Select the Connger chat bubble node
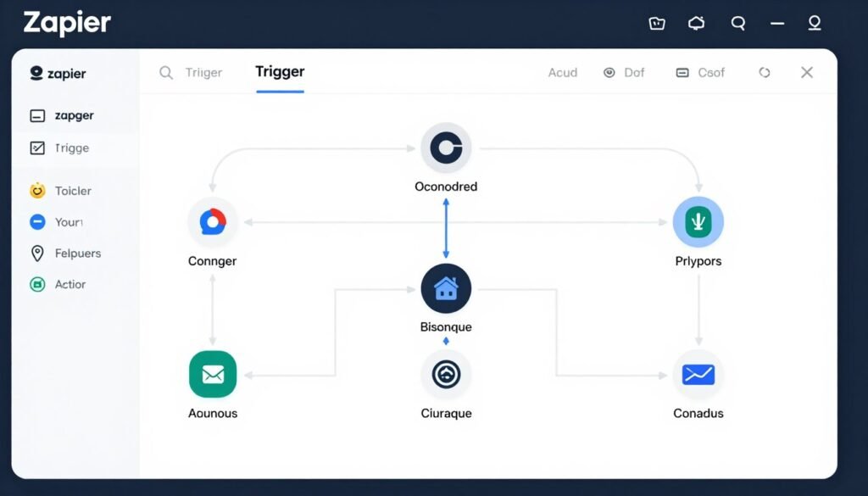 pos(213,222)
